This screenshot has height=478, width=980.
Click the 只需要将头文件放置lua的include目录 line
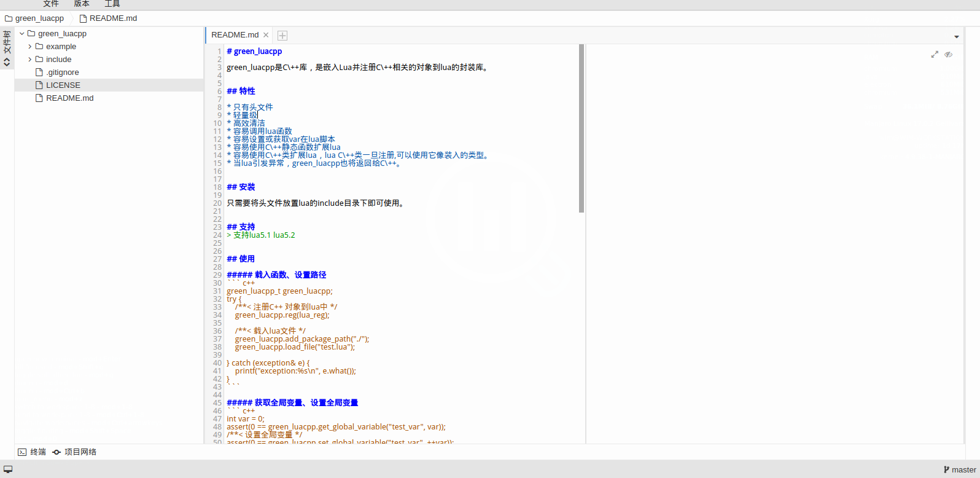tap(317, 203)
